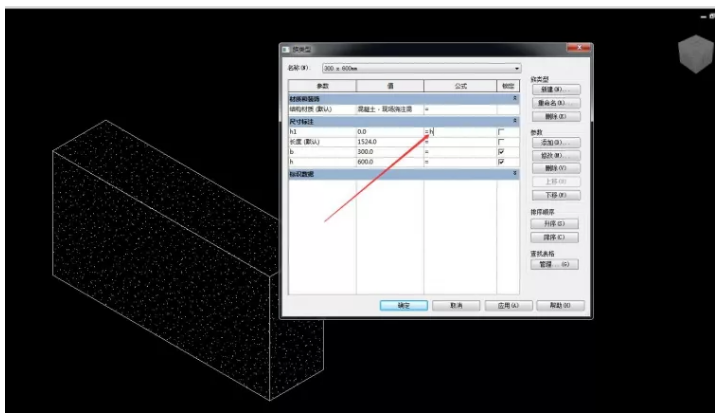719x416 pixels.
Task: Click the h1 value cell showing 0.0
Action: coord(390,132)
